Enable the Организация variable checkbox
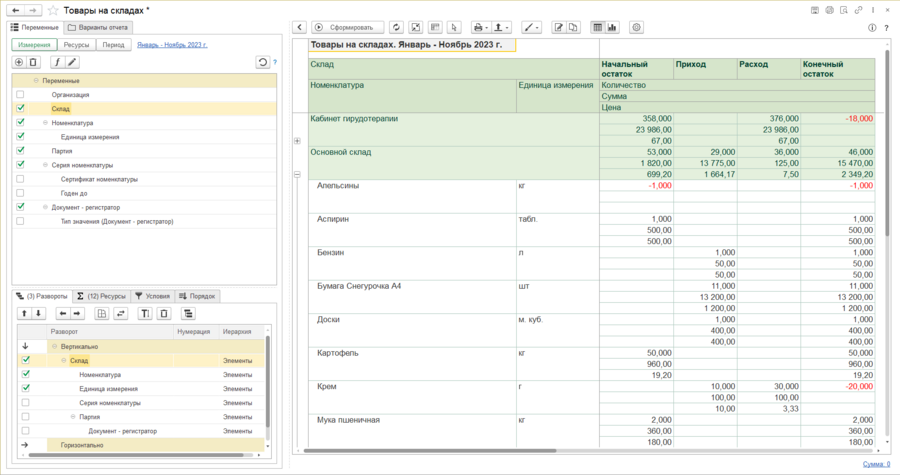 coord(20,95)
